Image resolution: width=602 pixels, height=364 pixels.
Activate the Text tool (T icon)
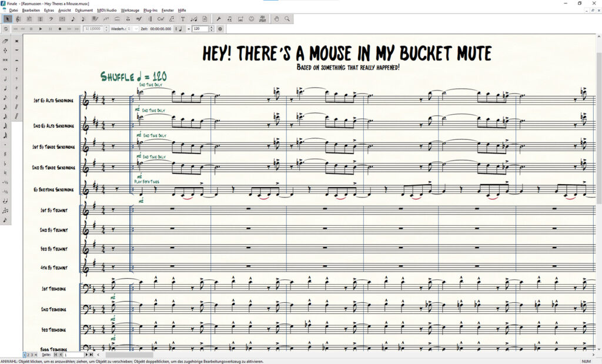click(x=182, y=19)
